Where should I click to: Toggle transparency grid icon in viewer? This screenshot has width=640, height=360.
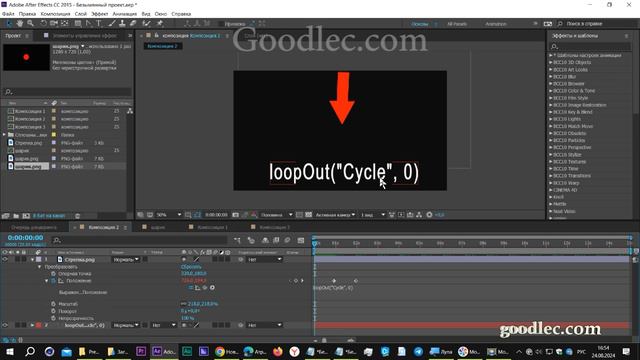309,215
